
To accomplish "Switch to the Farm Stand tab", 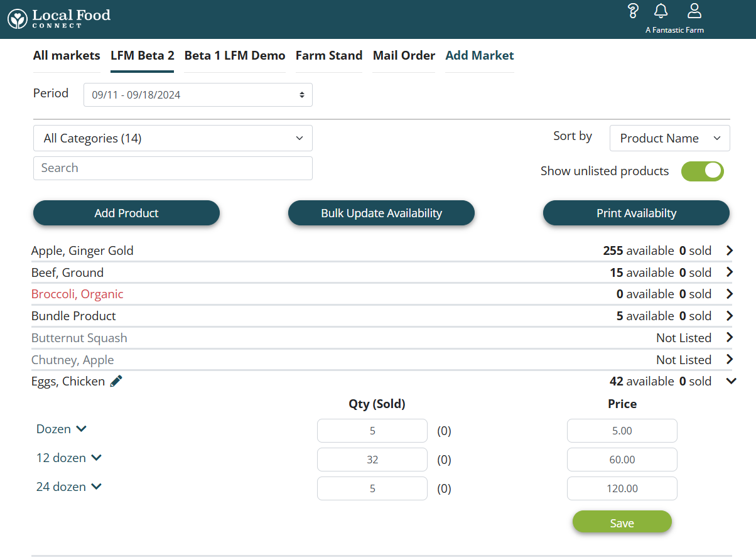I will coord(329,56).
